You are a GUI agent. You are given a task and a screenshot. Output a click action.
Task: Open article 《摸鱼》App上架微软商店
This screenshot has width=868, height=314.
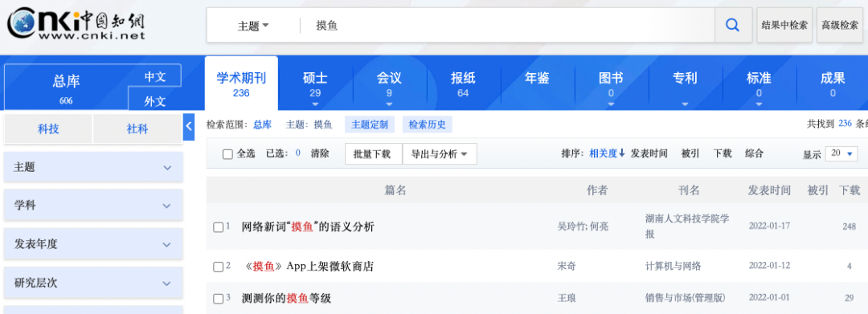click(x=309, y=267)
